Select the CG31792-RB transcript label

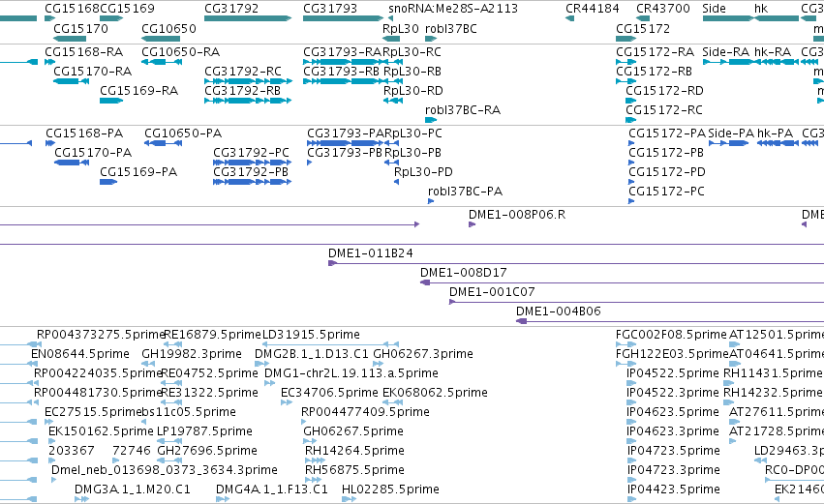[242, 90]
